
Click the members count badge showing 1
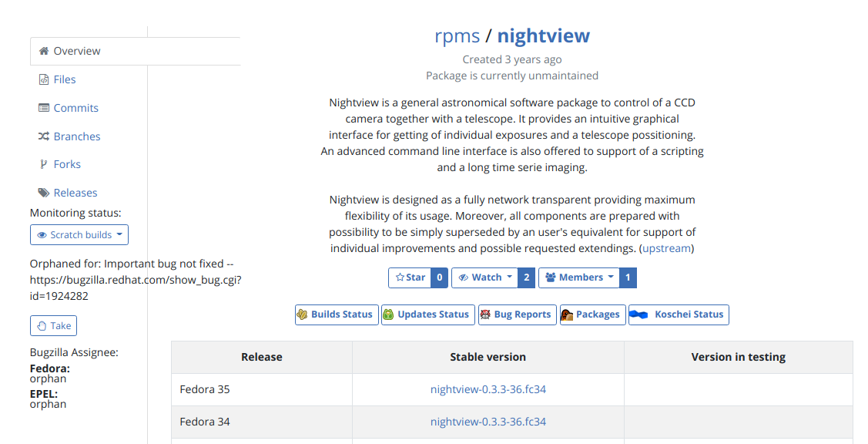point(628,277)
